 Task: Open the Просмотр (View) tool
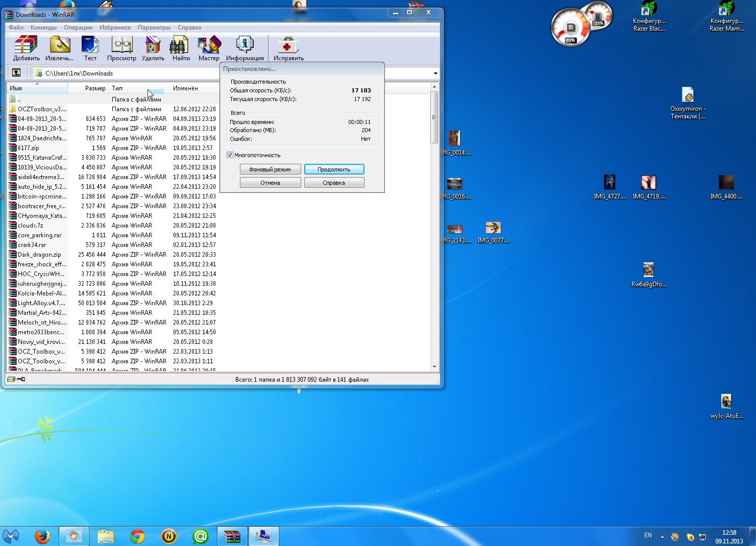click(121, 48)
